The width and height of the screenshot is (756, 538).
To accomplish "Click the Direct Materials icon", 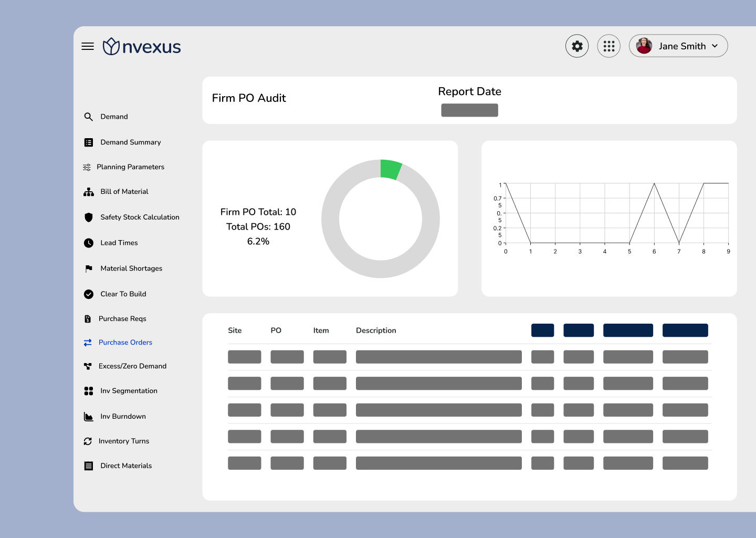I will (89, 466).
